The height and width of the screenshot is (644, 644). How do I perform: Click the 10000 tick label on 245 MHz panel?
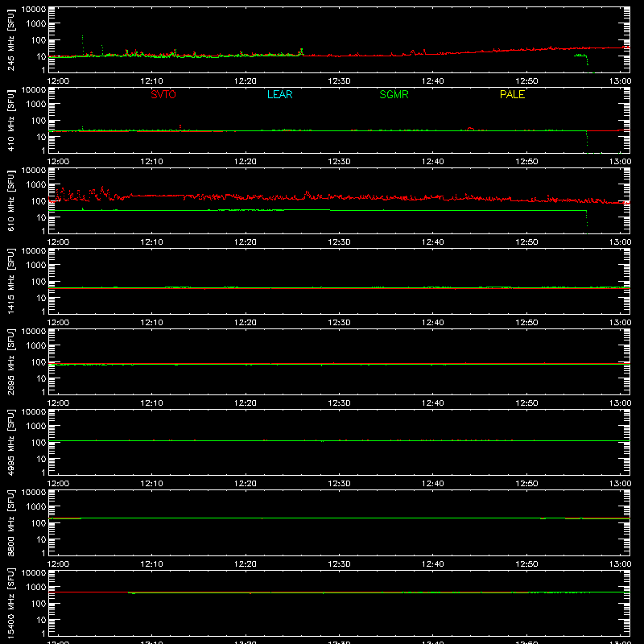tap(34, 9)
